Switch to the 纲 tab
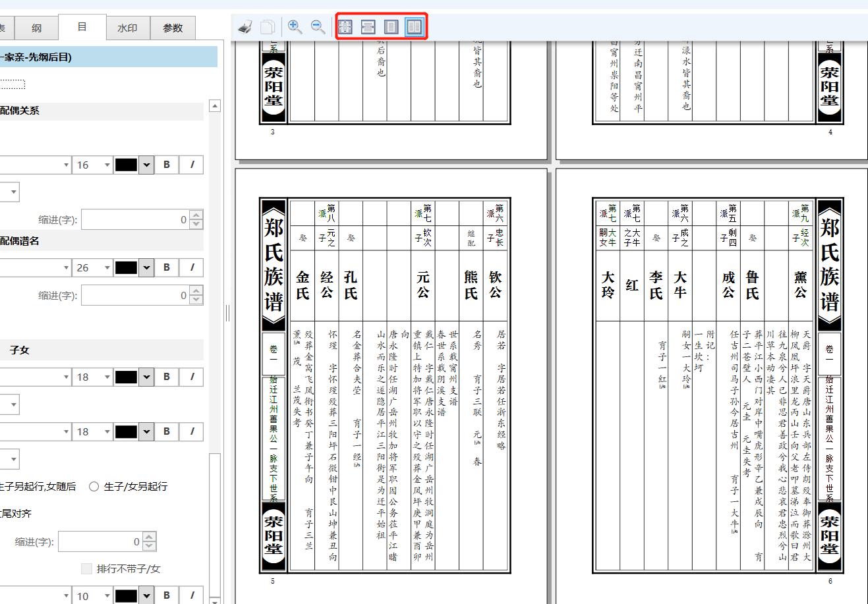 point(36,28)
